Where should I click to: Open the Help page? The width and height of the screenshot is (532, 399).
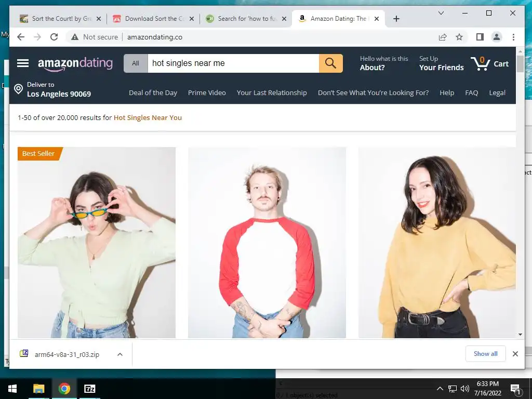[x=447, y=92]
